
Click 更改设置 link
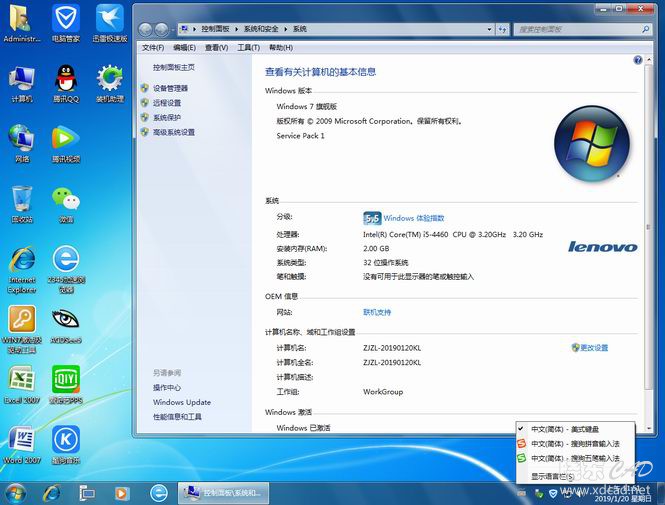(x=594, y=348)
